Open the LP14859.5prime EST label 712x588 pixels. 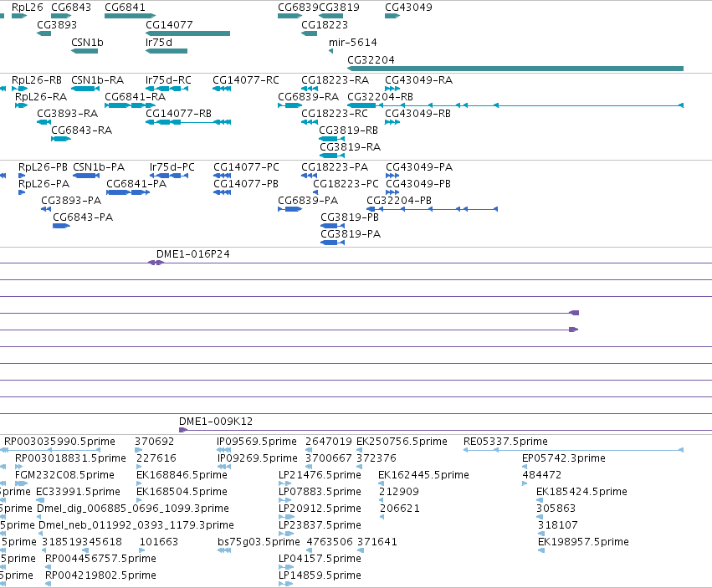pos(320,575)
